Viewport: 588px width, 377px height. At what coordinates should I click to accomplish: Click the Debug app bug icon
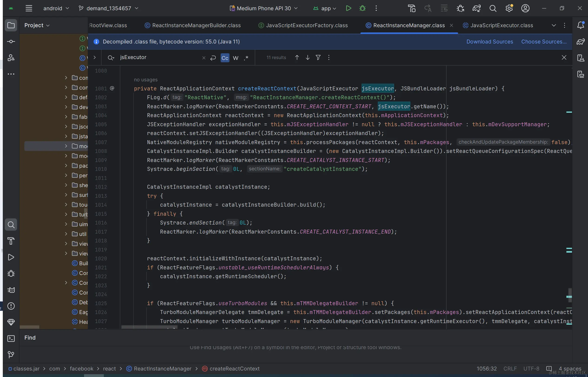[x=363, y=8]
